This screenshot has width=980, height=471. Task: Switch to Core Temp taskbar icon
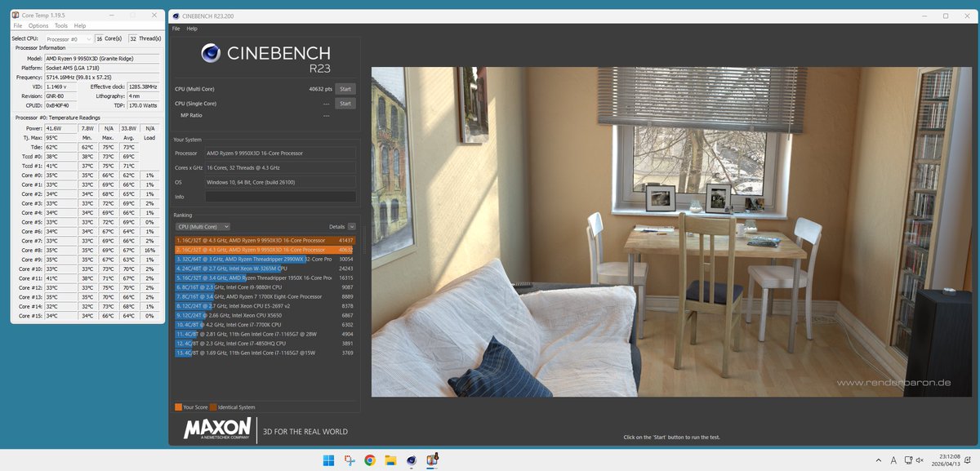pyautogui.click(x=432, y=460)
